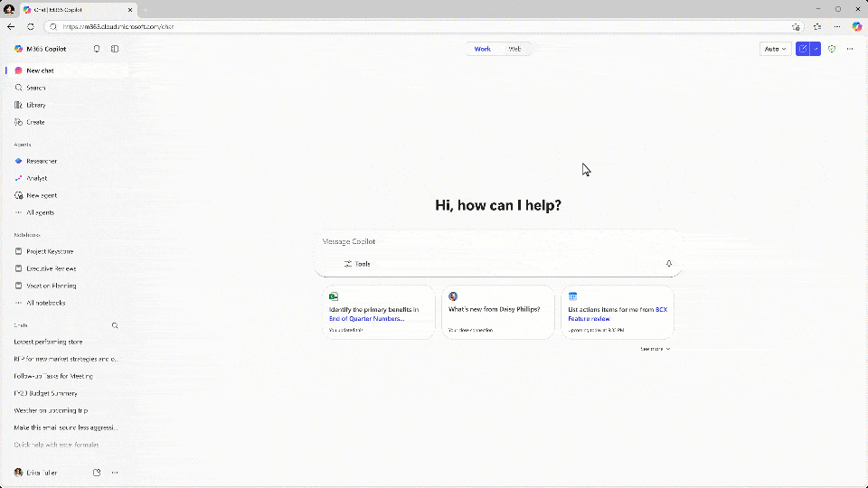Open the Researcher agent

click(42, 161)
